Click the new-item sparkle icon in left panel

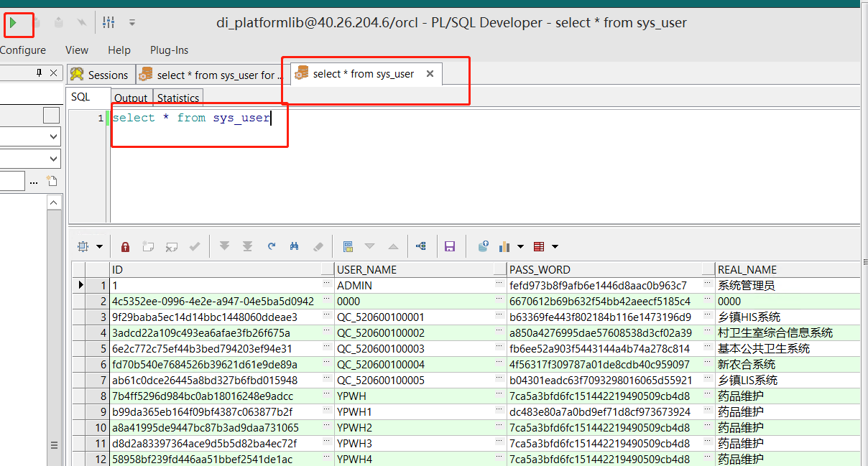pos(51,181)
